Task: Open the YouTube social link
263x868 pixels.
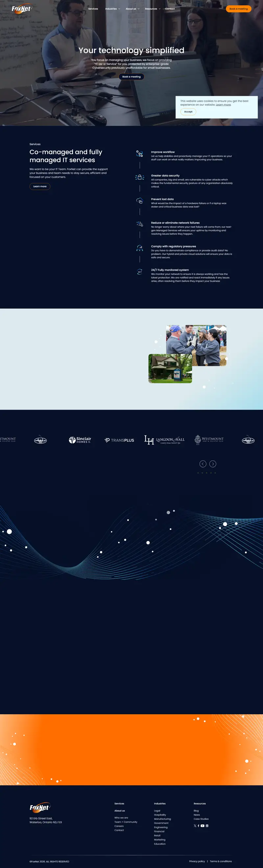Action: 203,826
